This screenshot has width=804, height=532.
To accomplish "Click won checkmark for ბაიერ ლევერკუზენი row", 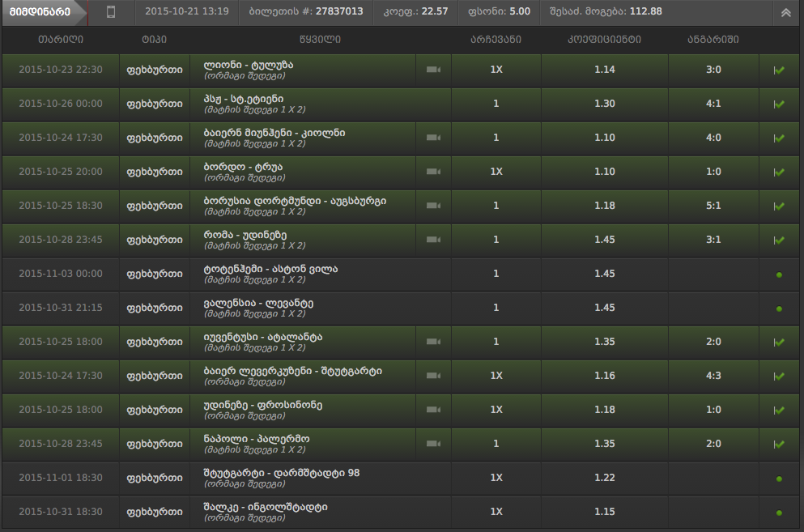I will pyautogui.click(x=779, y=376).
